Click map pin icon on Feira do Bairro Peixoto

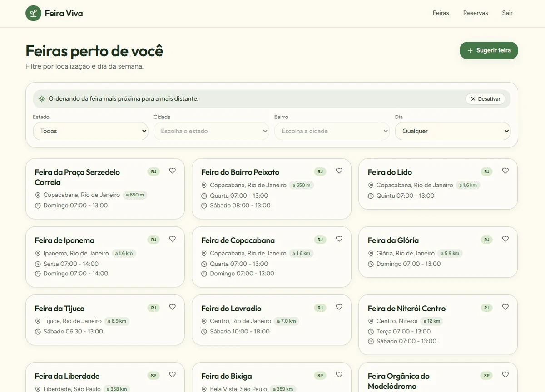click(x=204, y=186)
